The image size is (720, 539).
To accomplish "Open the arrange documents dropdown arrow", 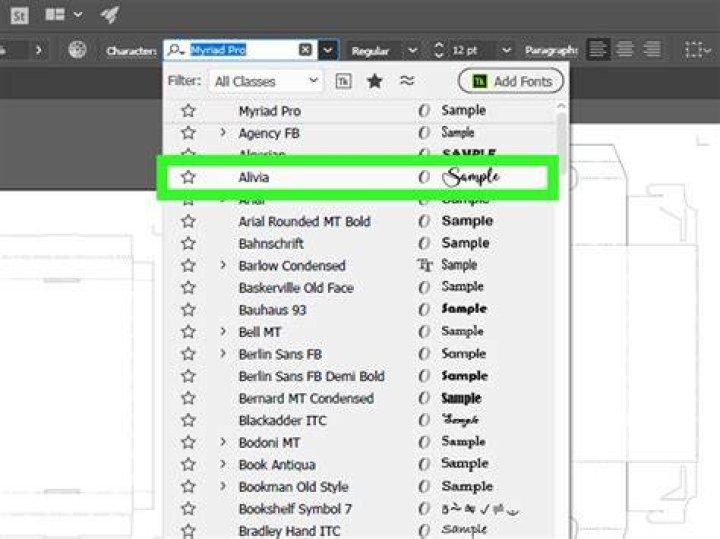I will tap(78, 15).
